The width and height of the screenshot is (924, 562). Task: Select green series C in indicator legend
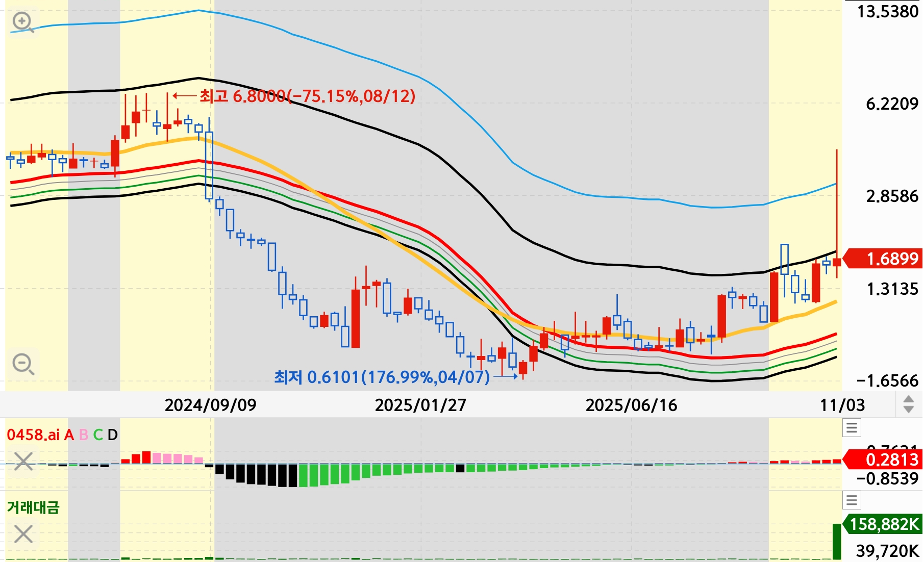98,435
